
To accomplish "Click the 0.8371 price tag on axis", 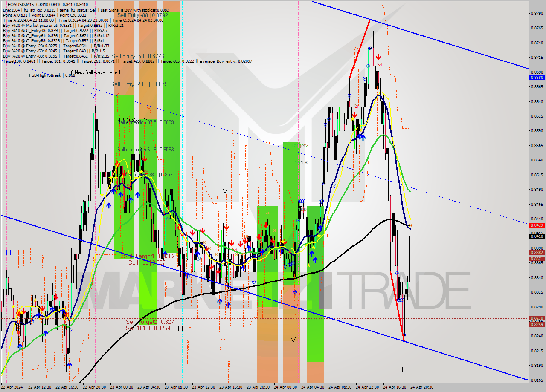I will tap(537, 259).
